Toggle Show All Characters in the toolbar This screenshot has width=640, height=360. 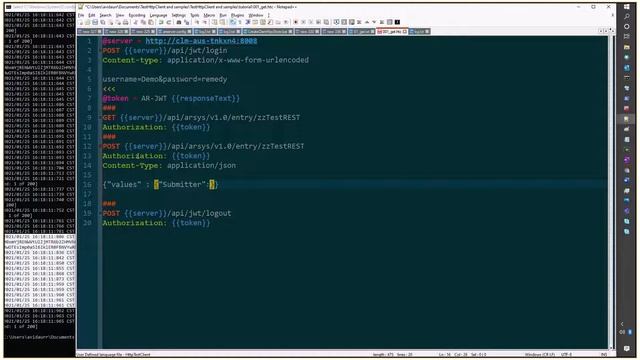pos(240,22)
